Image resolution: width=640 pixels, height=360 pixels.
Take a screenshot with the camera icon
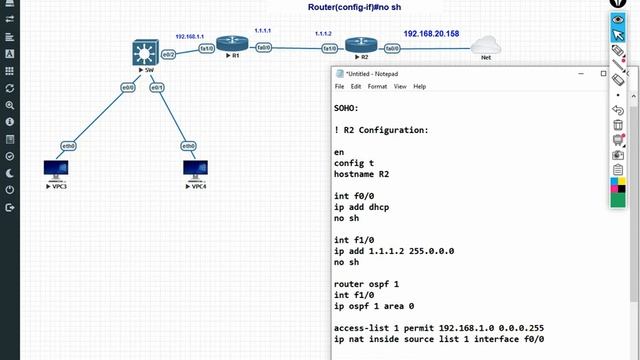[x=618, y=155]
